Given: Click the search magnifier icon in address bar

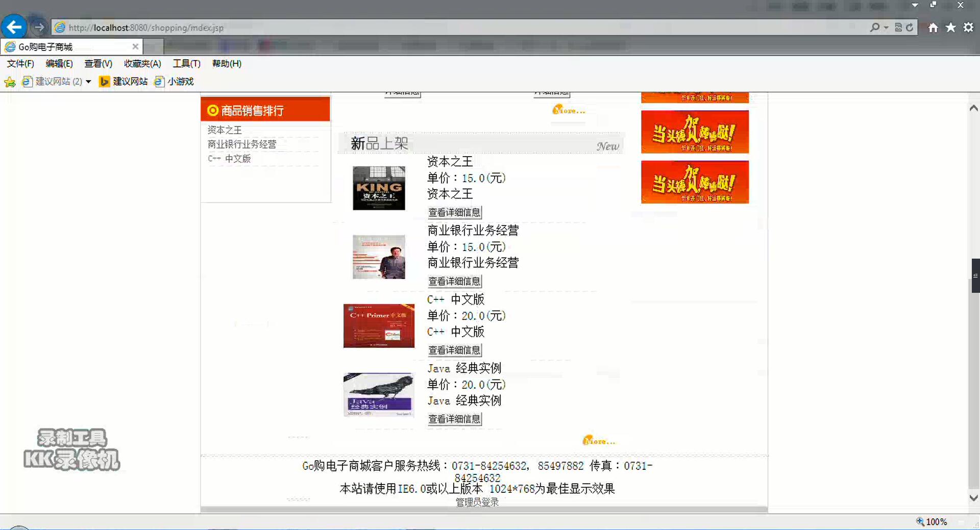Looking at the screenshot, I should (x=874, y=27).
